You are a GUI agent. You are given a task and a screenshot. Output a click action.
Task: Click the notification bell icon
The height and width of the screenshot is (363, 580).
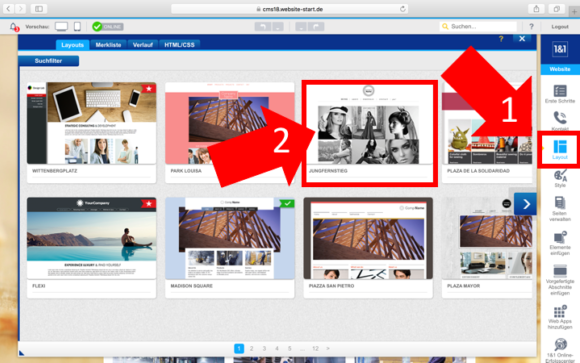point(13,27)
